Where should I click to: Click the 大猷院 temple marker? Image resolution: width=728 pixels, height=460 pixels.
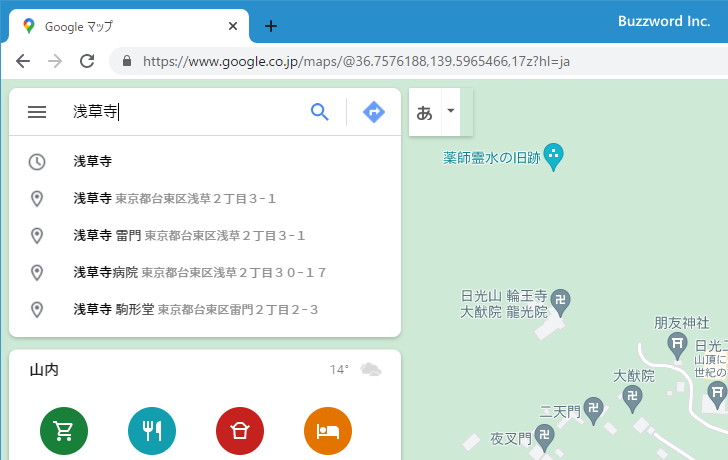click(632, 399)
